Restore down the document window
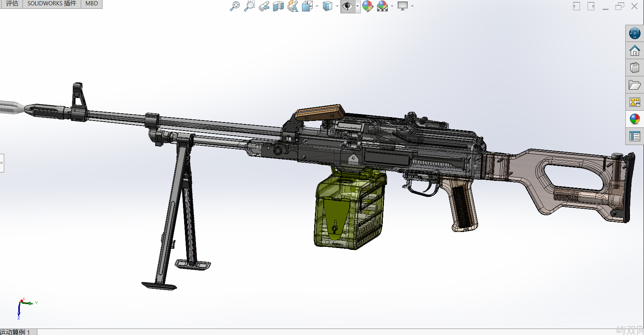 [620, 6]
